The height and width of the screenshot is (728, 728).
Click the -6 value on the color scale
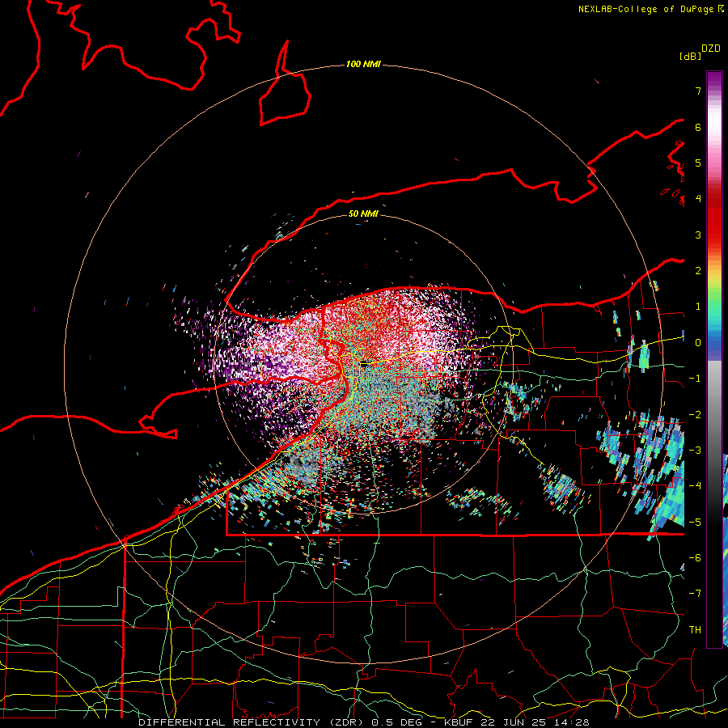pyautogui.click(x=695, y=558)
